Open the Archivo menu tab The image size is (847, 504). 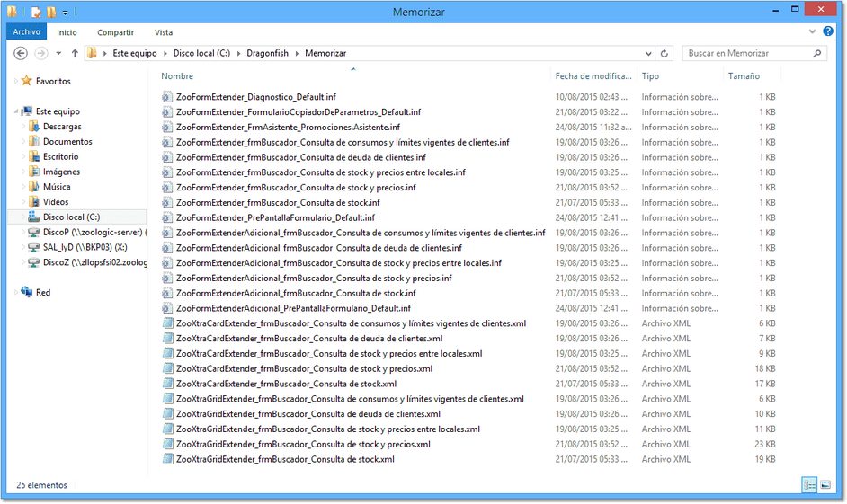(x=26, y=32)
